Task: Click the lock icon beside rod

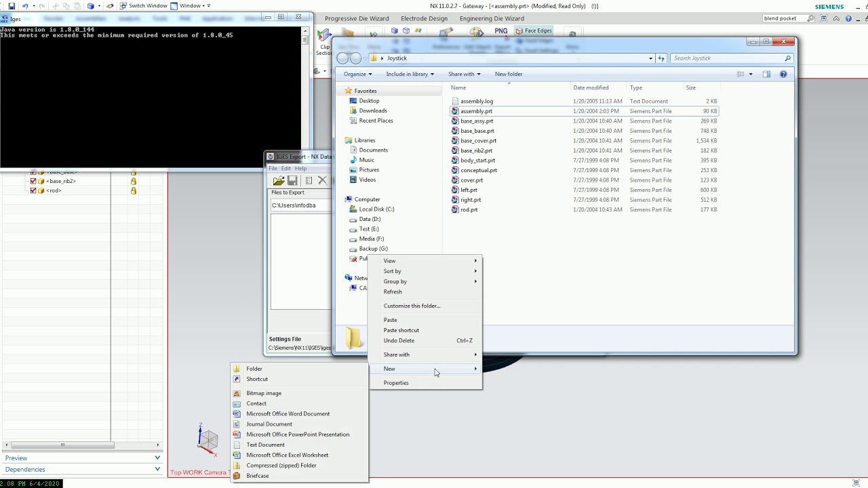Action: [134, 190]
